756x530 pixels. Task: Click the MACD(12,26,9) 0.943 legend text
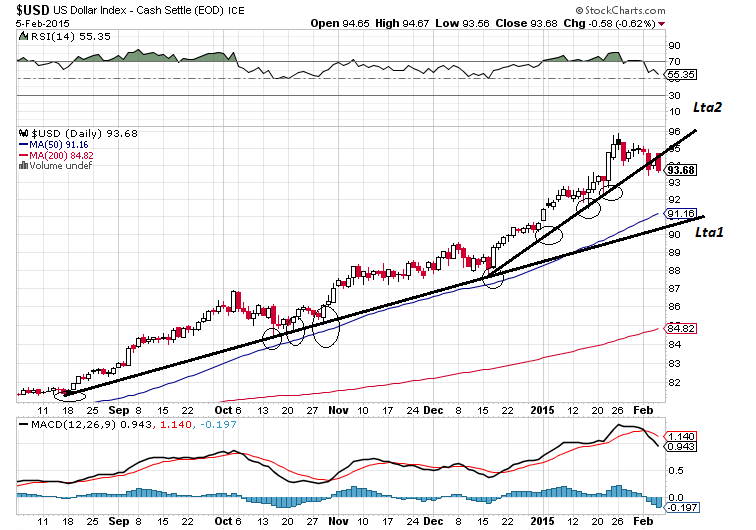tap(91, 424)
